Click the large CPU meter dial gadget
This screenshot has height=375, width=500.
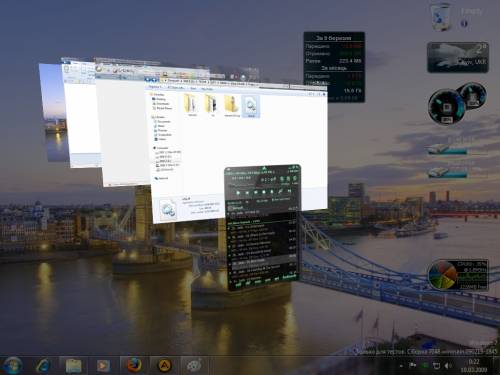[446, 107]
